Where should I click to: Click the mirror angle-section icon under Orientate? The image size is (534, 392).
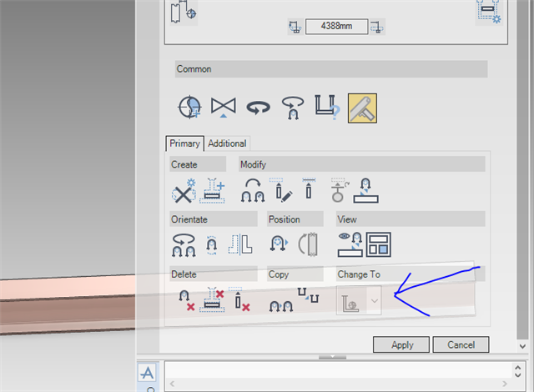click(x=240, y=244)
